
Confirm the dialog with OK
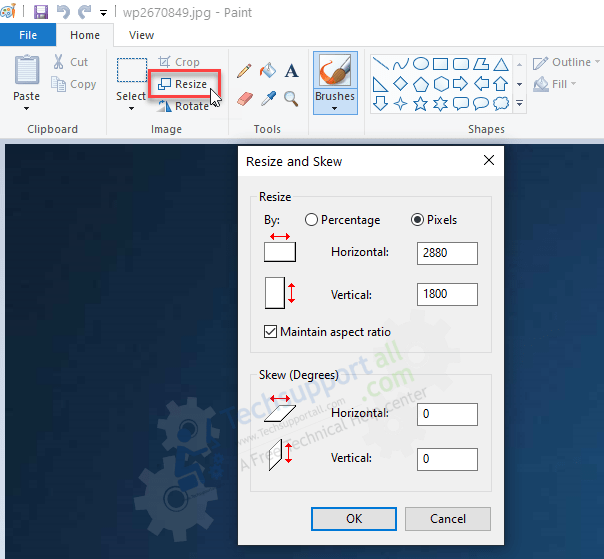[354, 519]
